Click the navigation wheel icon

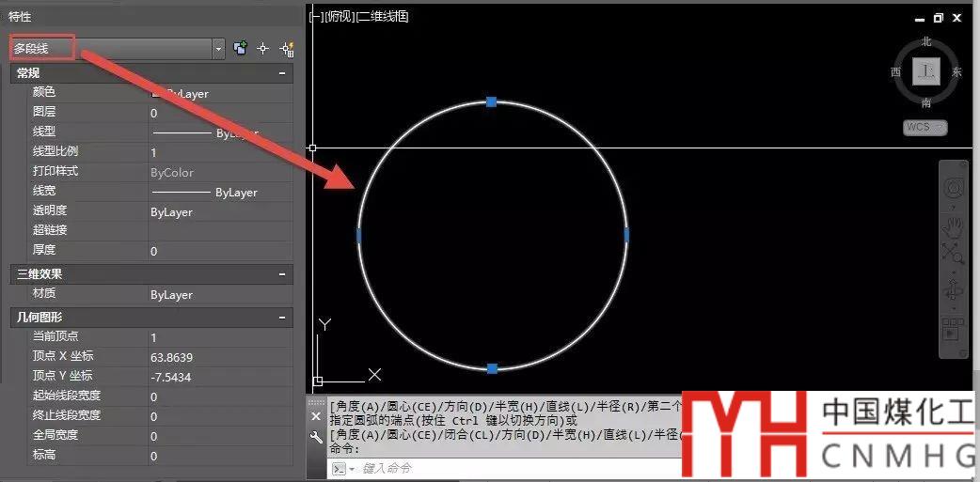click(953, 188)
